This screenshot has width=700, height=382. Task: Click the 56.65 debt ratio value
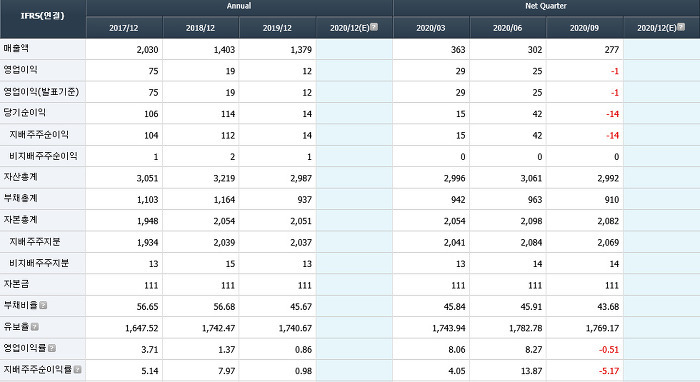point(147,307)
